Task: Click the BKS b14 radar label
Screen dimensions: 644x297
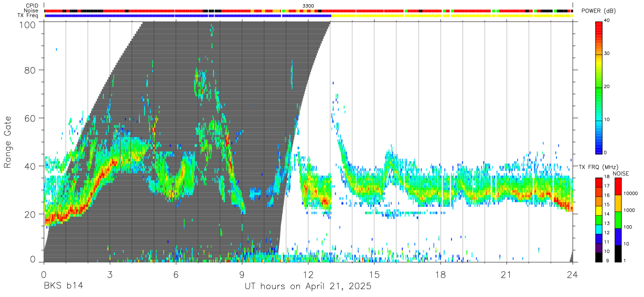Action: click(x=63, y=286)
